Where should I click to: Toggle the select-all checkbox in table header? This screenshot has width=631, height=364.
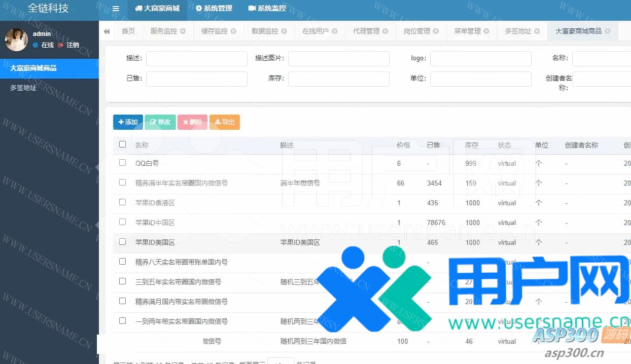[122, 144]
